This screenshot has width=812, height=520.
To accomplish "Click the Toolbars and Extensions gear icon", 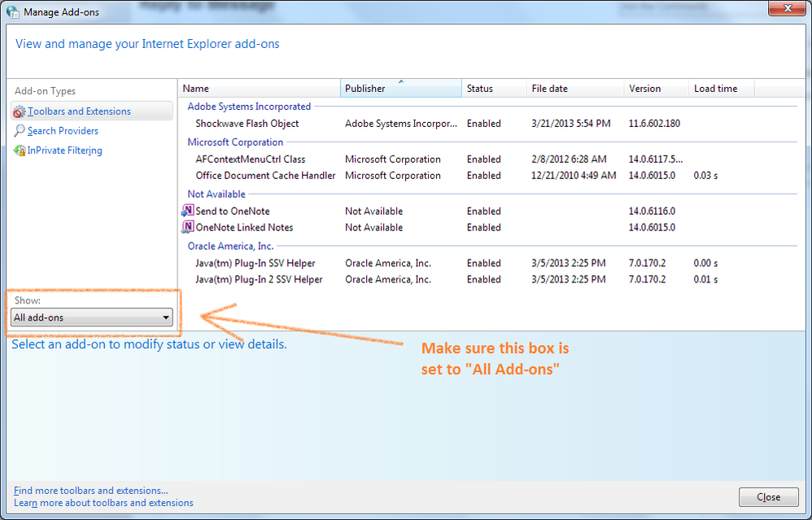I will [20, 111].
